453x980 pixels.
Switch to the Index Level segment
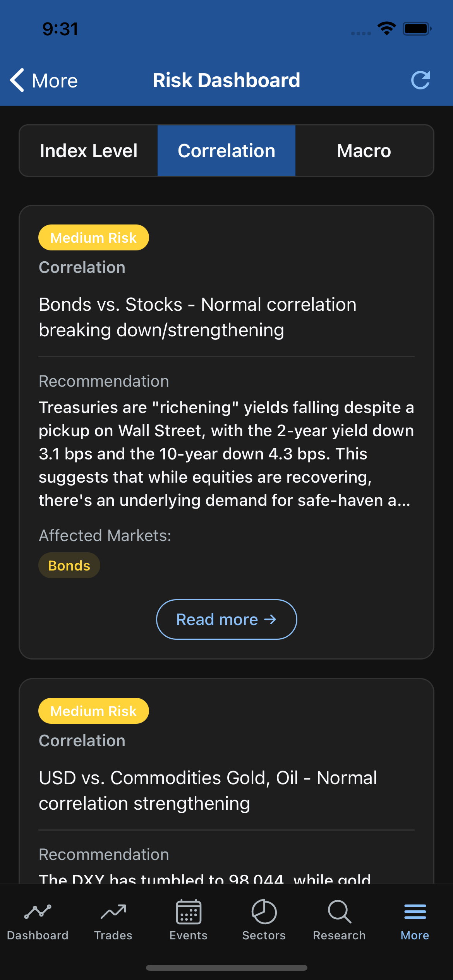(x=89, y=151)
